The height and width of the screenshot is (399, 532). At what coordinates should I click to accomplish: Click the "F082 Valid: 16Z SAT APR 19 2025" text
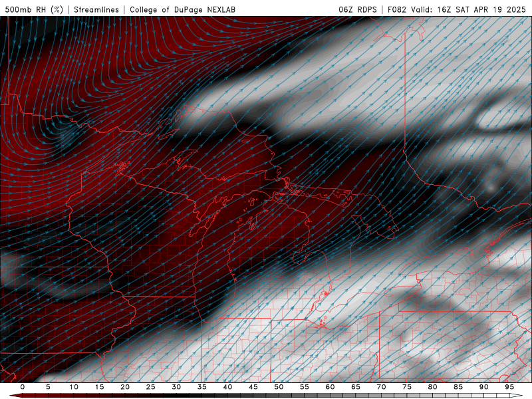(x=457, y=9)
